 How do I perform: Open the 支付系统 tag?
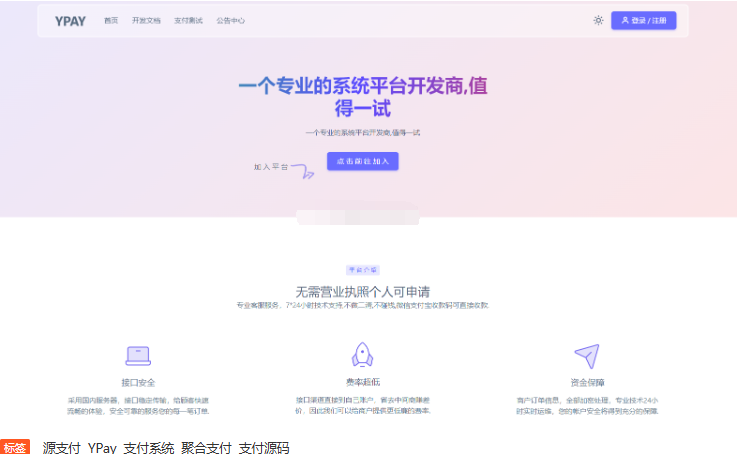[149, 448]
